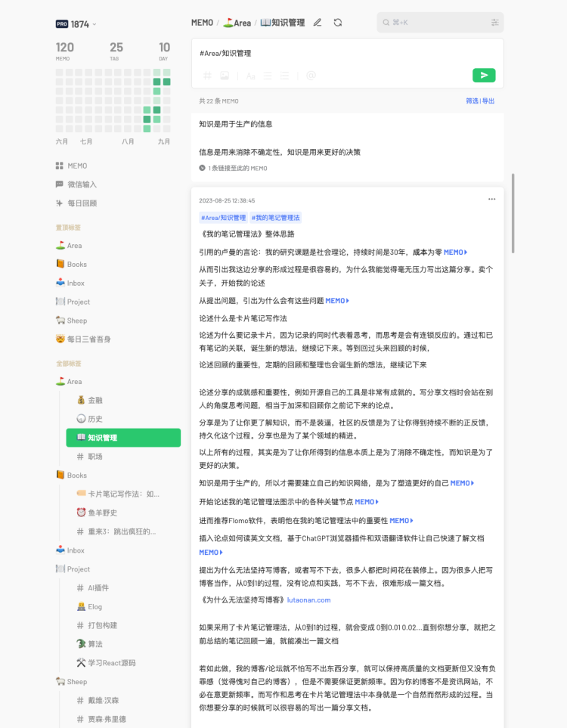Focus the ⌘+K search field
This screenshot has height=728, width=567.
(x=440, y=22)
